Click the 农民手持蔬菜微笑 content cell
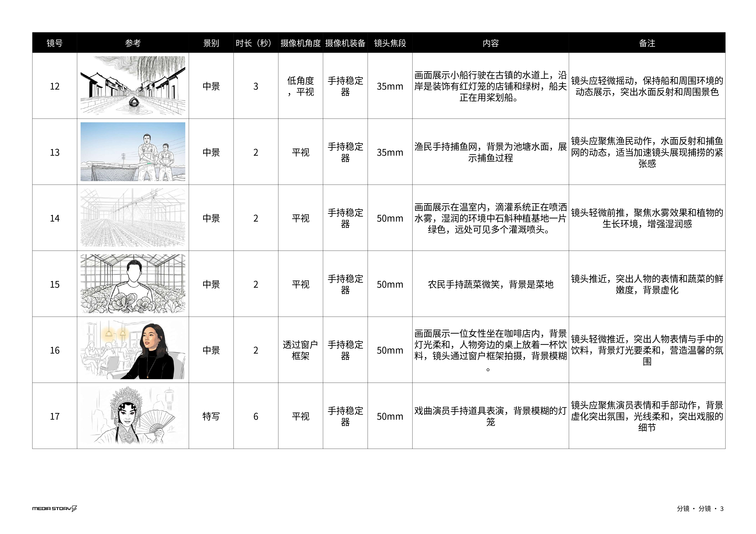Viewport: 756px width, 534px height. (x=490, y=284)
